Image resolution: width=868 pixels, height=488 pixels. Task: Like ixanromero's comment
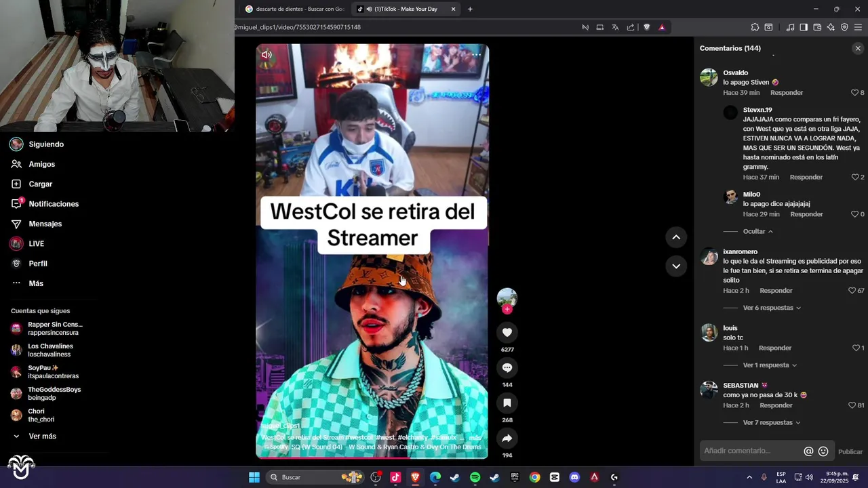pos(852,291)
